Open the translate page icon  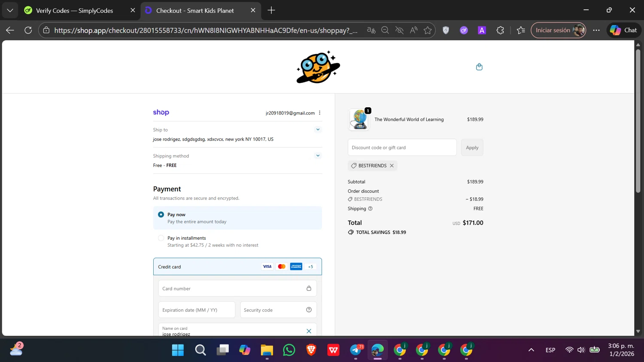371,30
